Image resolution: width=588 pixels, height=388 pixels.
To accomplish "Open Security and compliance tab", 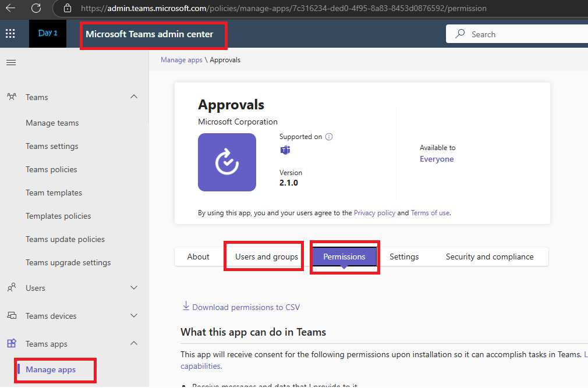I will (490, 257).
